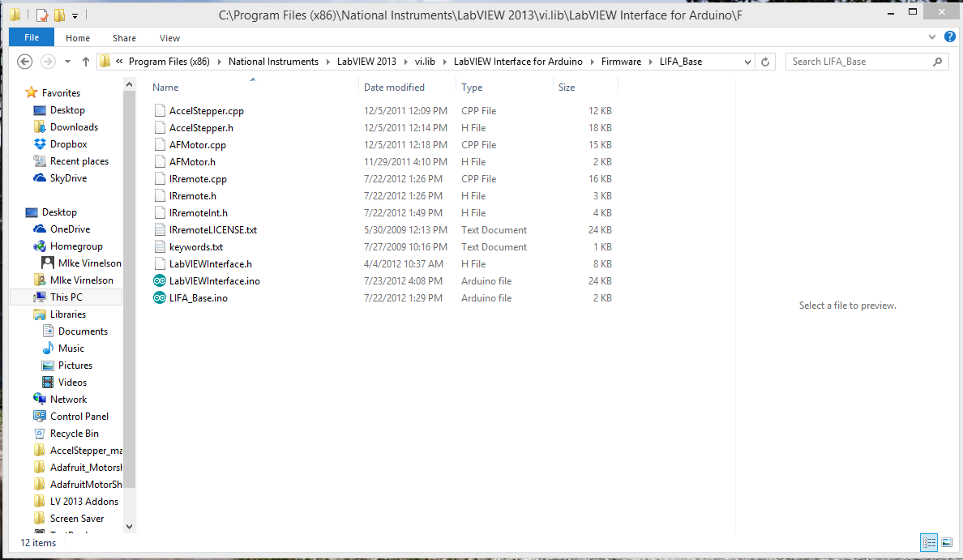Image resolution: width=963 pixels, height=560 pixels.
Task: Select the AFMotor.cpp file icon
Action: [x=160, y=145]
